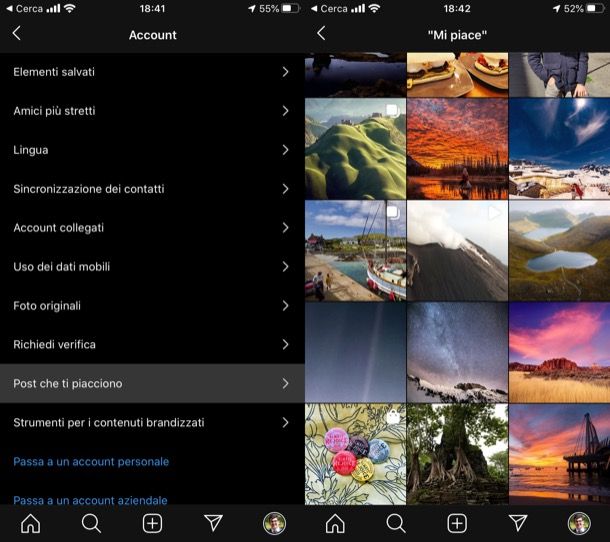610x542 pixels.
Task: Tap the chevron on Uso dei dati mobili row
Action: (286, 267)
